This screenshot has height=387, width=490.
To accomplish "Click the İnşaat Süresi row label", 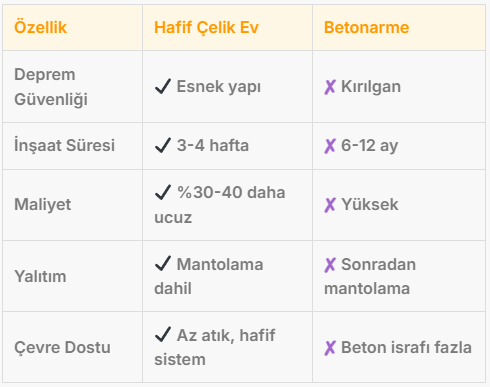I will click(64, 145).
